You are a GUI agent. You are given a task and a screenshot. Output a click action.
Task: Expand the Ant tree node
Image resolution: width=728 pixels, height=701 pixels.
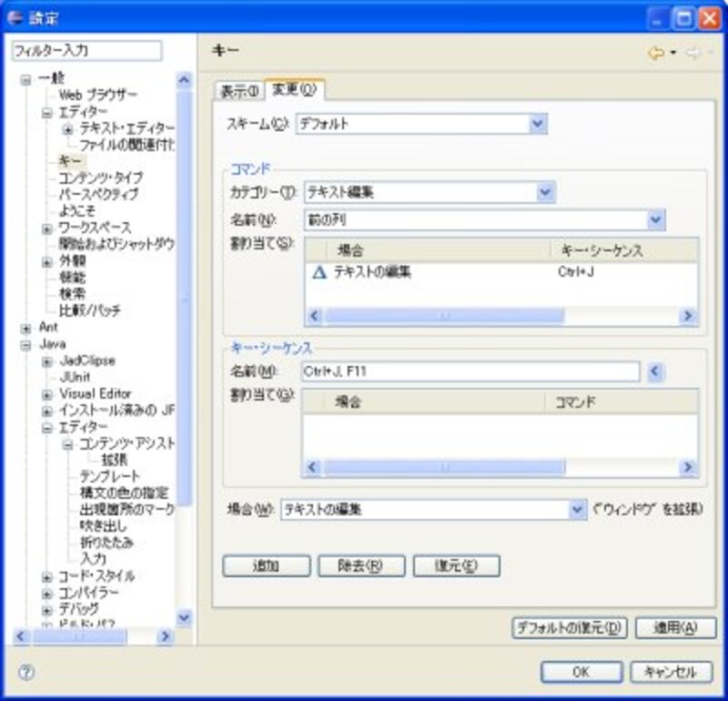(25, 327)
